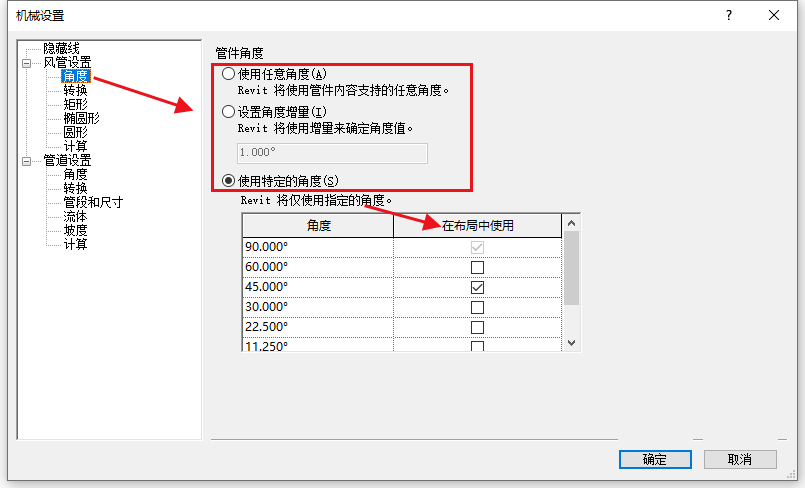Viewport: 805px width, 488px height.
Task: Click the 角度 column header
Action: pos(318,226)
